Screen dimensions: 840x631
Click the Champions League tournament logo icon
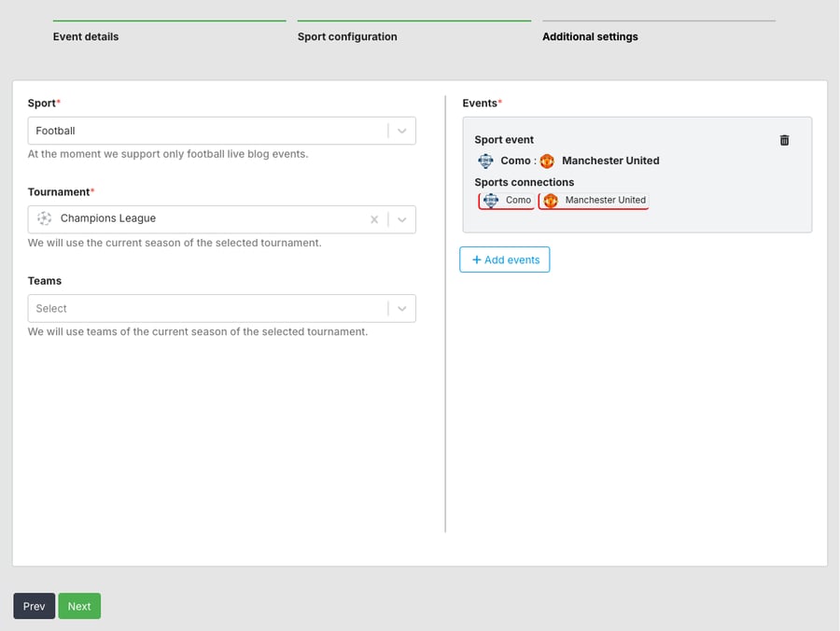tap(45, 218)
